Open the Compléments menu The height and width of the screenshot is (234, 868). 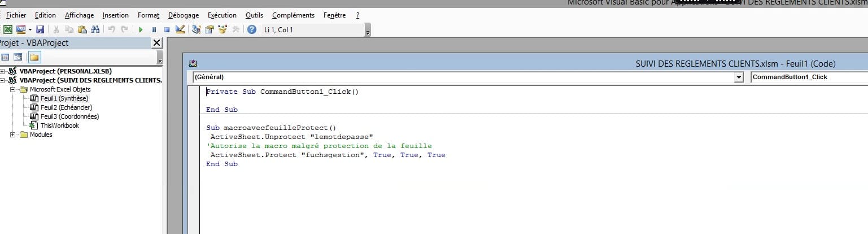point(293,15)
